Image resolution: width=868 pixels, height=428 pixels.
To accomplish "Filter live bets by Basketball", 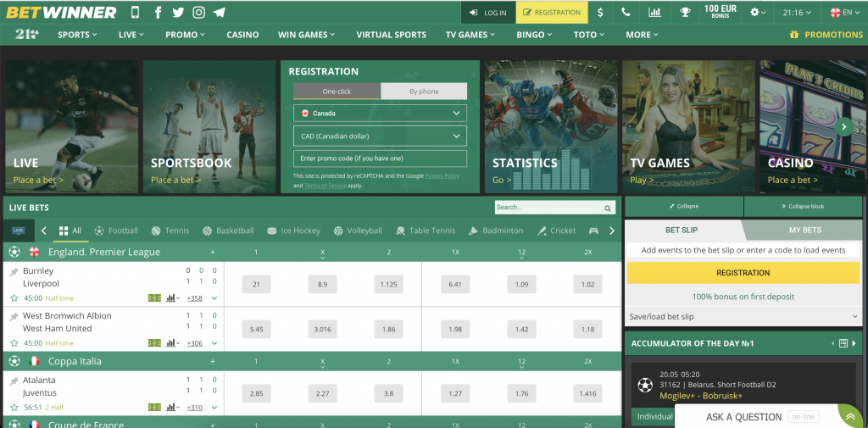I will [228, 231].
